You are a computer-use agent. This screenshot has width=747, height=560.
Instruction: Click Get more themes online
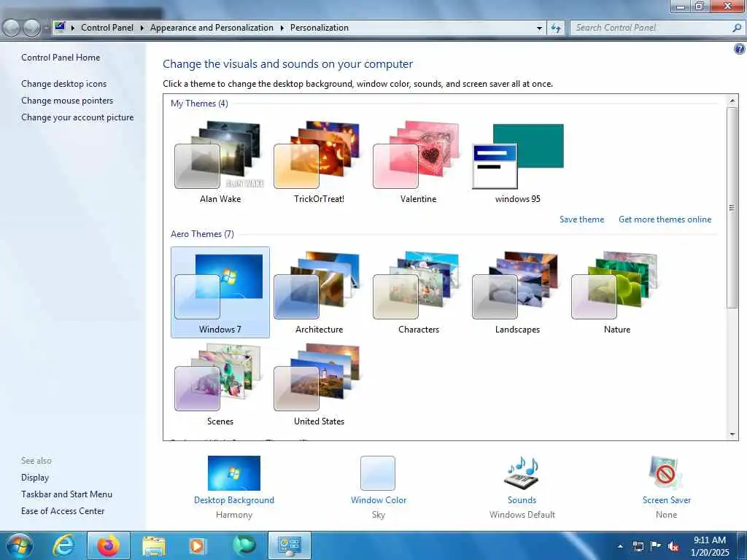[x=665, y=219]
